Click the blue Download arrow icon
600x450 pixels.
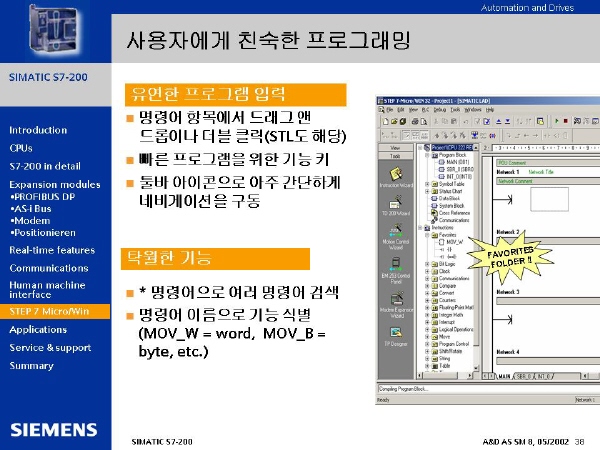pos(507,122)
